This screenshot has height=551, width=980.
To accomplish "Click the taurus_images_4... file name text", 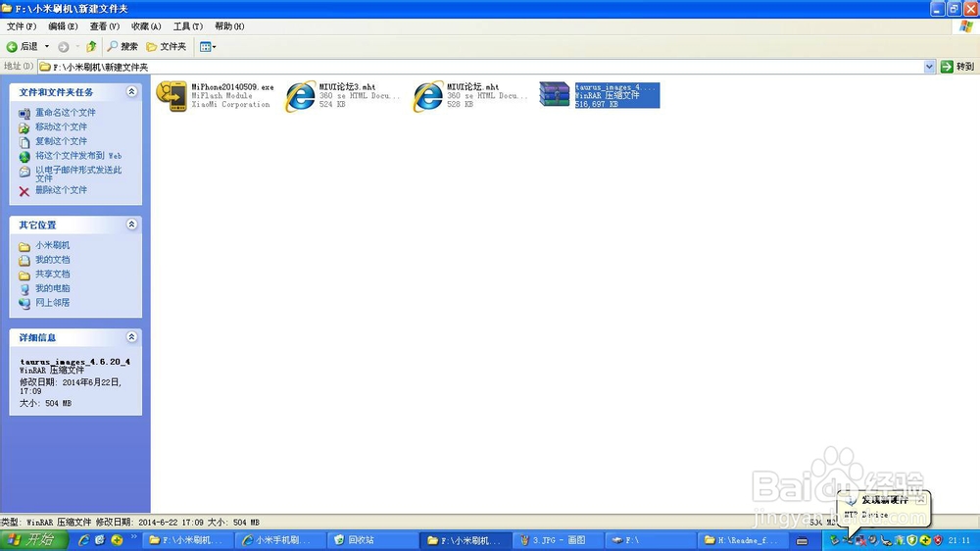I will (x=616, y=87).
